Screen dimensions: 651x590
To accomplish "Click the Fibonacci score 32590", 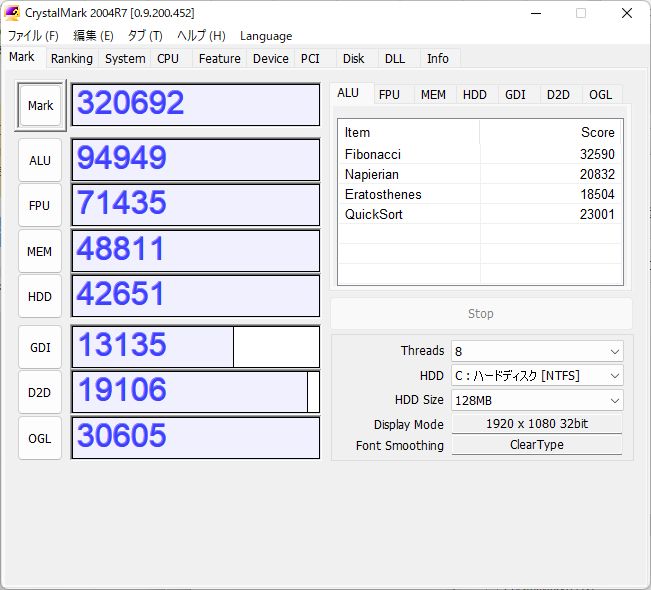I will click(x=597, y=154).
